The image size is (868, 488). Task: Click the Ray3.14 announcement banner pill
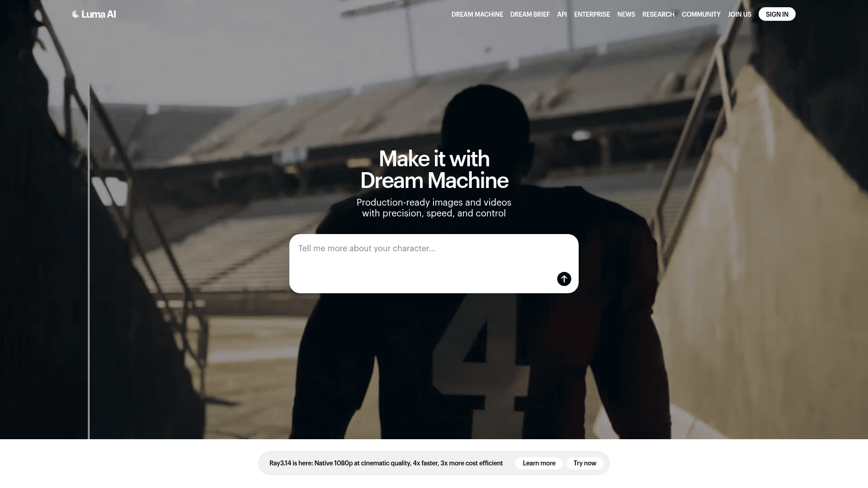(434, 463)
